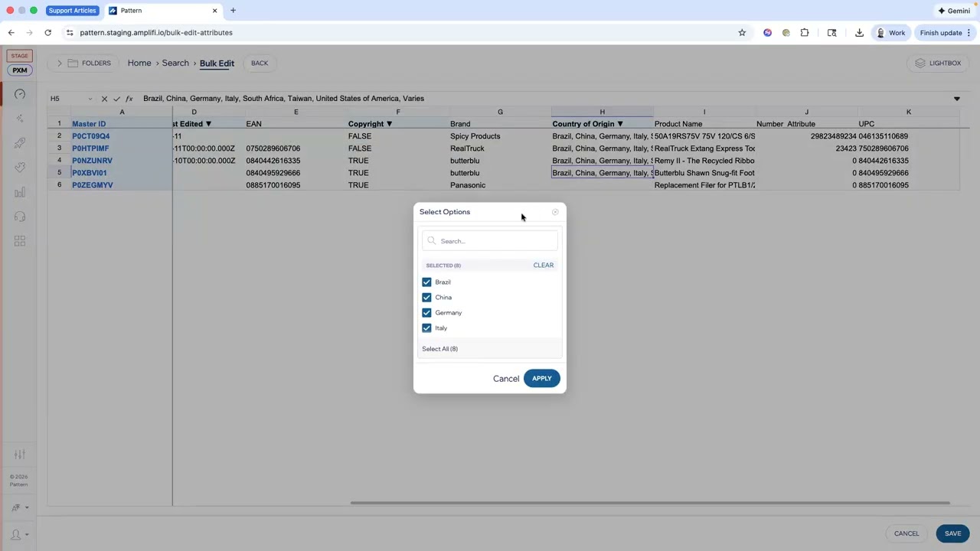Click Select All (8) in the dialog
The width and height of the screenshot is (980, 551).
click(x=439, y=349)
